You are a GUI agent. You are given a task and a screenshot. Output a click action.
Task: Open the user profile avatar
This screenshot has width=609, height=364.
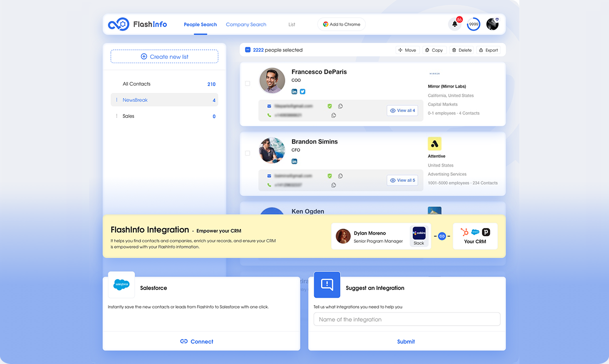(x=492, y=24)
